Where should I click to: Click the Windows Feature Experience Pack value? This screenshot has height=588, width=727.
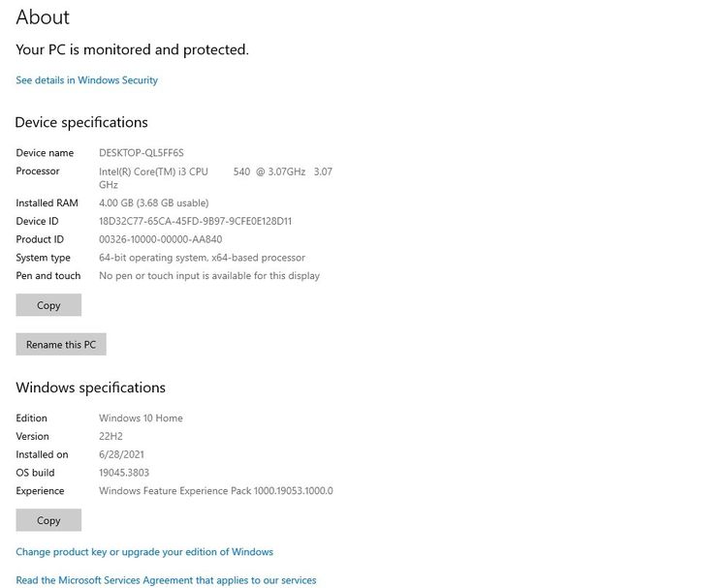click(x=215, y=491)
